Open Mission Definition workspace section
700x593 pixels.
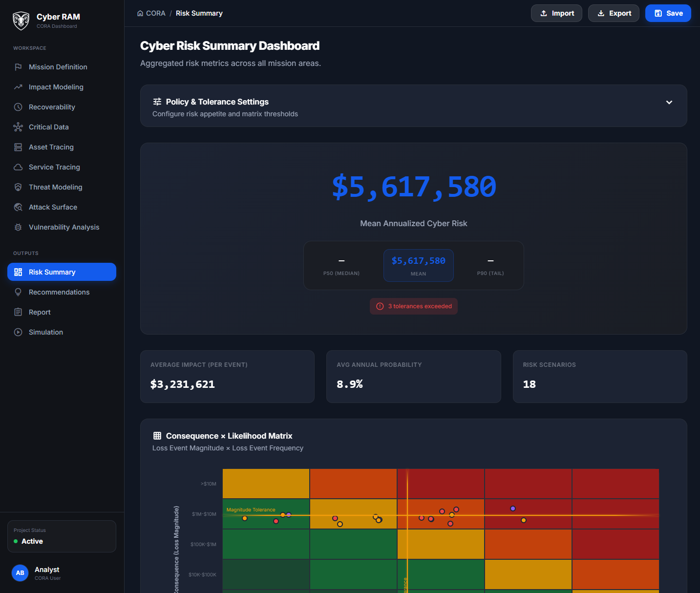pos(57,67)
